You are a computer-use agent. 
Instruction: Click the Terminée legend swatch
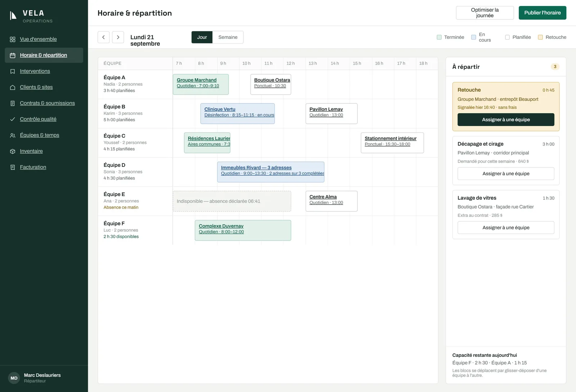(439, 37)
